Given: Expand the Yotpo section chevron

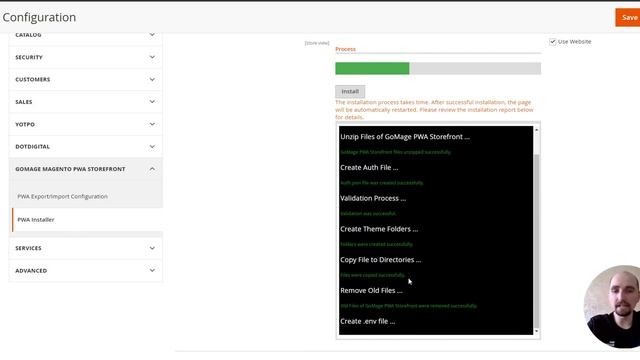Looking at the screenshot, I should click(x=152, y=124).
